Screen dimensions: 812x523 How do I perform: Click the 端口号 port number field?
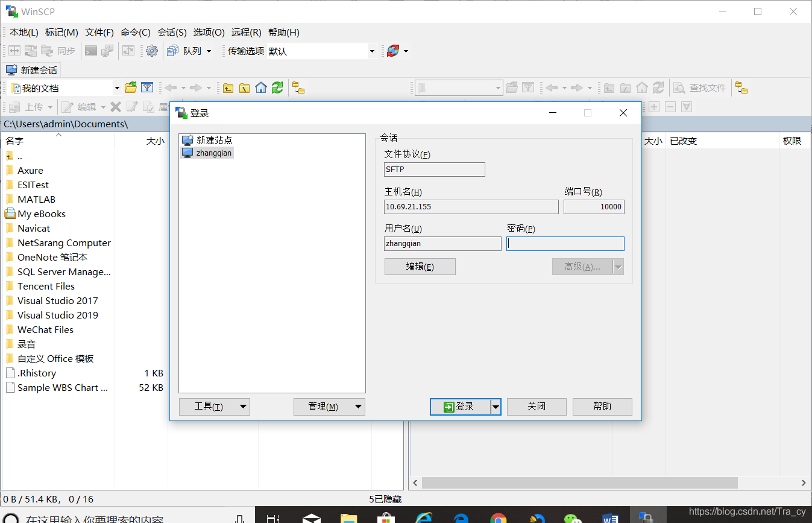tap(594, 207)
